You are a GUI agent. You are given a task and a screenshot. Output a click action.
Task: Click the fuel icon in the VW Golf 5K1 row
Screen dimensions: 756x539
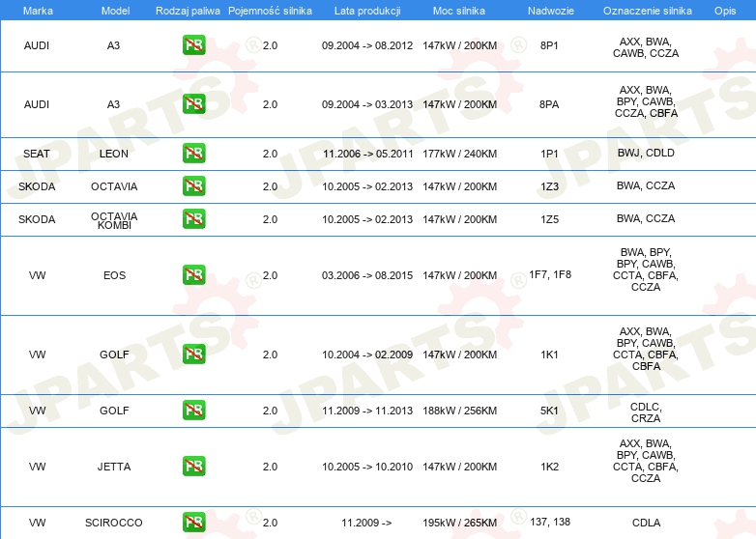point(193,411)
